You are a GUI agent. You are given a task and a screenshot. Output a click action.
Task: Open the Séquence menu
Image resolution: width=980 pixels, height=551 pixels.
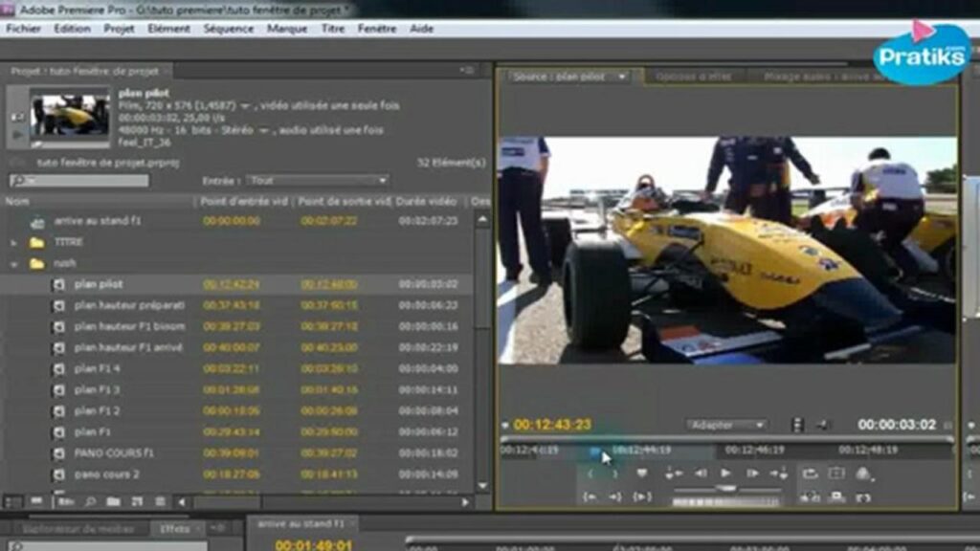point(228,29)
